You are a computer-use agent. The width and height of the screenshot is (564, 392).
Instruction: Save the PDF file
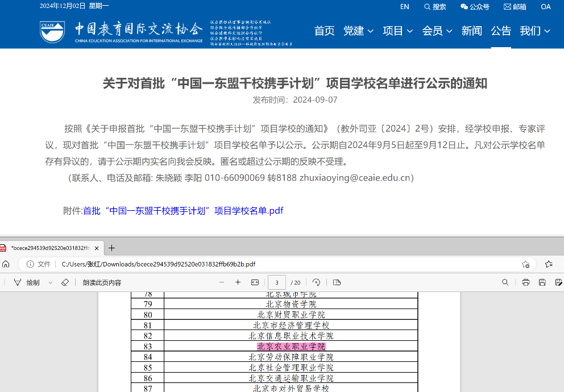click(542, 282)
